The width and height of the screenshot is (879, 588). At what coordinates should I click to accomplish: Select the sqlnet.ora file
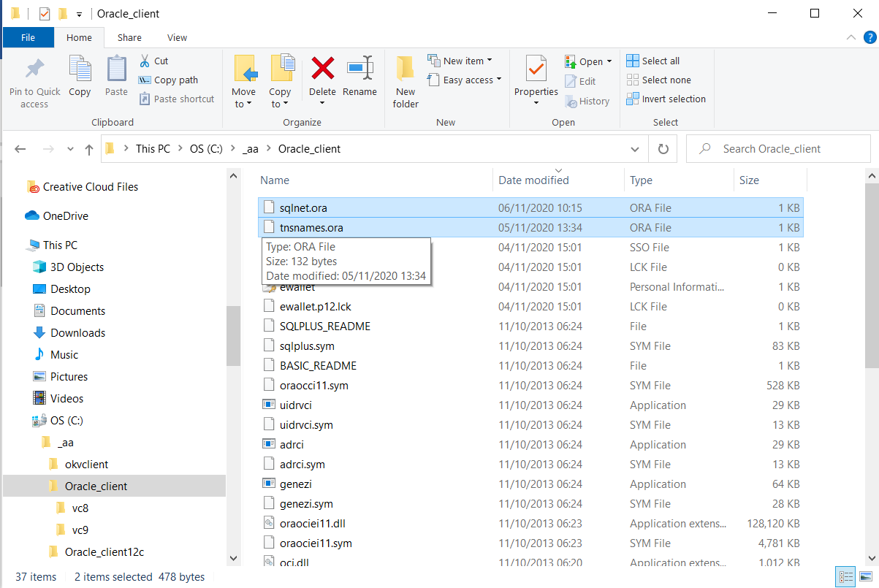point(531,208)
